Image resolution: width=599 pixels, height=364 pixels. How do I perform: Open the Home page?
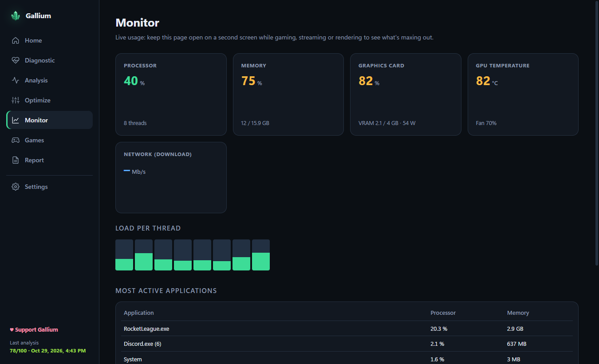49,40
